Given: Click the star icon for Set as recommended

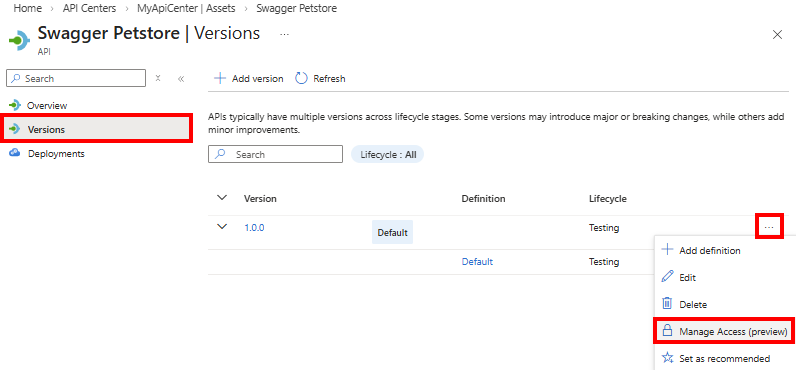Looking at the screenshot, I should tap(668, 358).
